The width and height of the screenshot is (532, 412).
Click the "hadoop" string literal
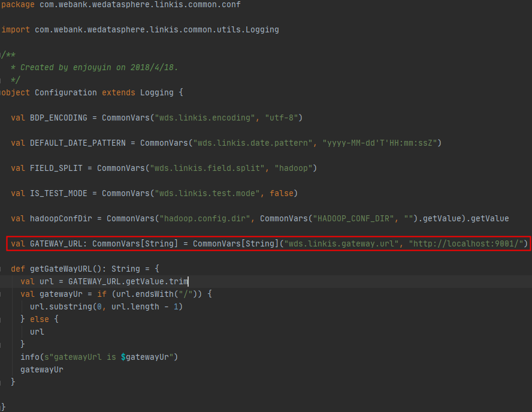click(x=293, y=168)
